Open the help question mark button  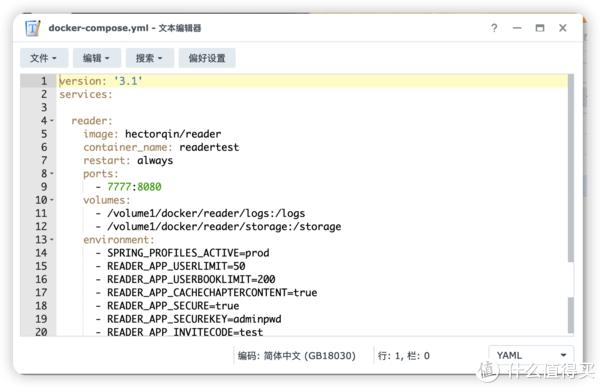pos(494,28)
